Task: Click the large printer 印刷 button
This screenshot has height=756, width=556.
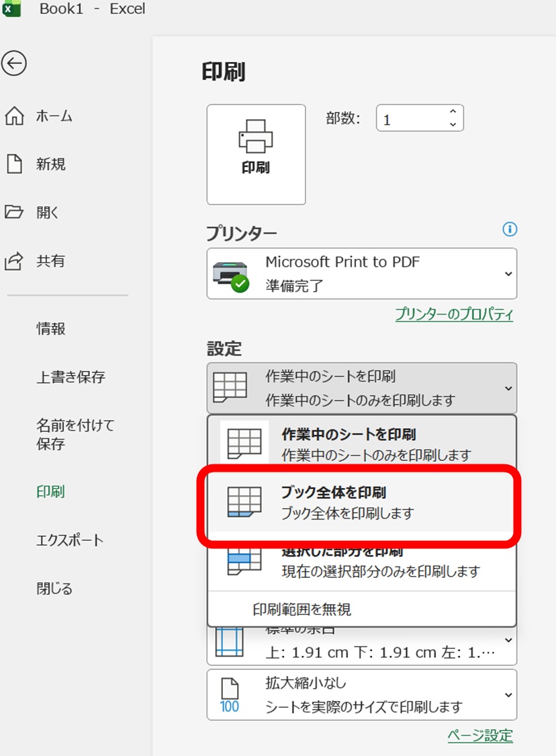Action: [x=256, y=154]
